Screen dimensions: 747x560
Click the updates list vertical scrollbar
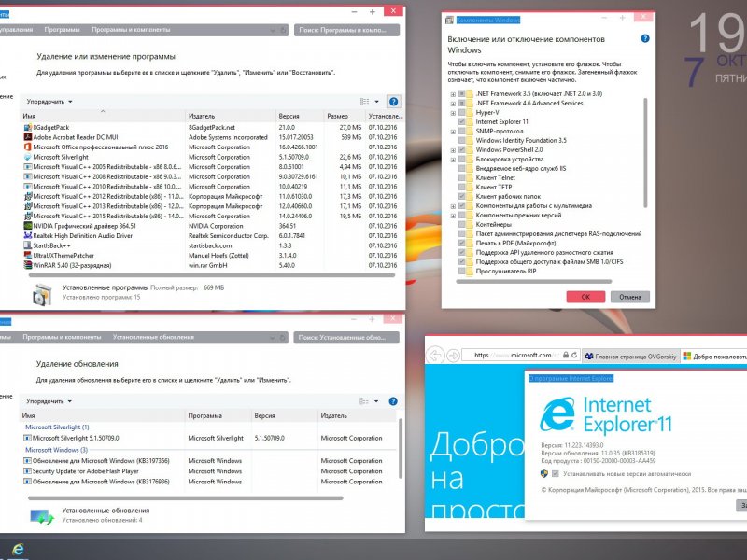tap(401, 449)
